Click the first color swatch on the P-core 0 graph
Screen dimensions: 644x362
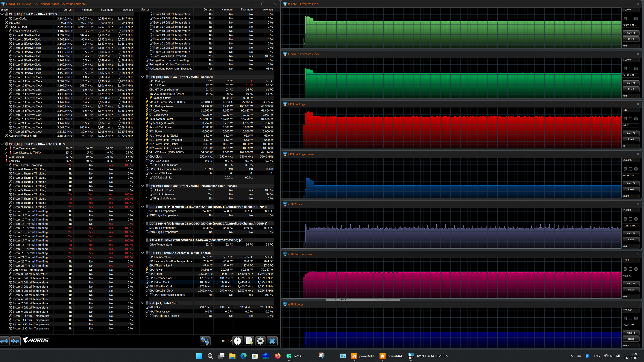tap(625, 18)
